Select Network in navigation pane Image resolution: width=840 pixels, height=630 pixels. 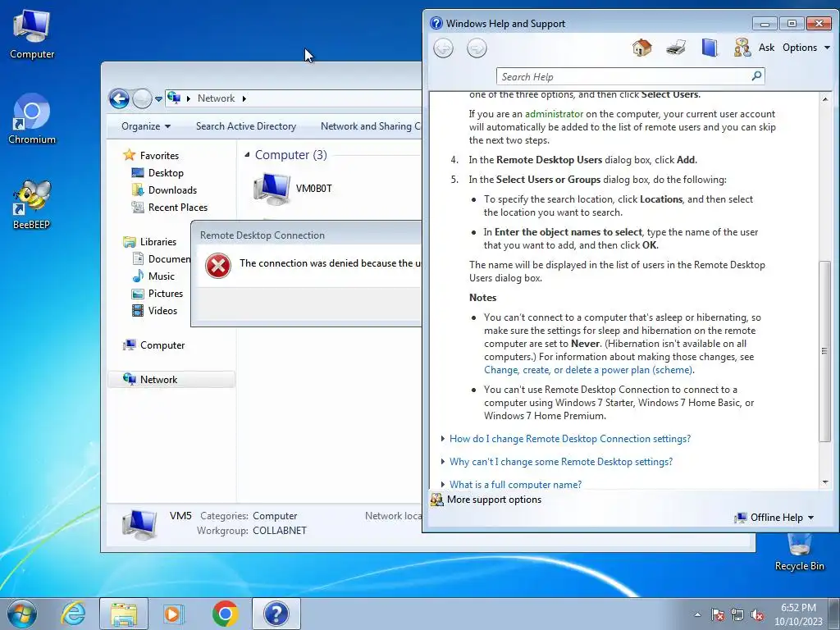(171, 379)
